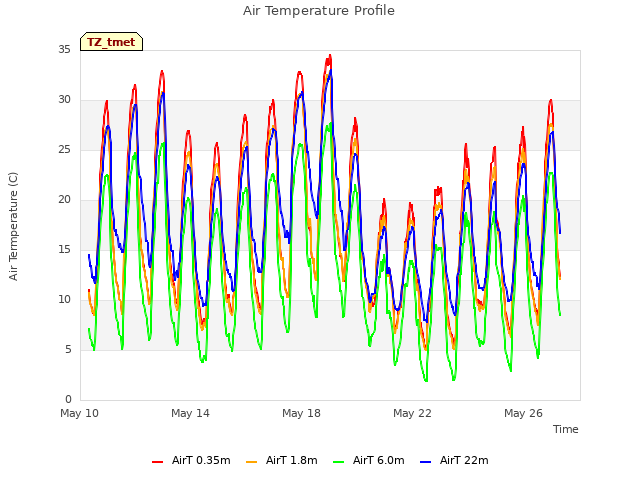The width and height of the screenshot is (640, 480).
Task: Click the red AirT 0.35m legend swatch
Action: [x=157, y=462]
